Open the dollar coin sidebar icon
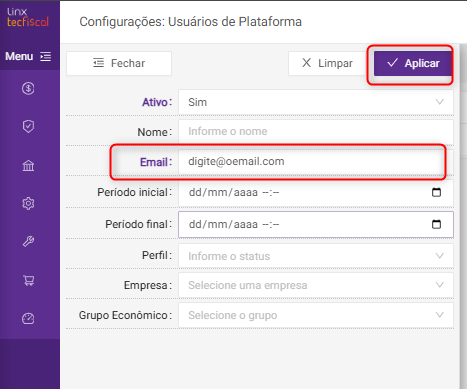467x389 pixels. (x=28, y=88)
